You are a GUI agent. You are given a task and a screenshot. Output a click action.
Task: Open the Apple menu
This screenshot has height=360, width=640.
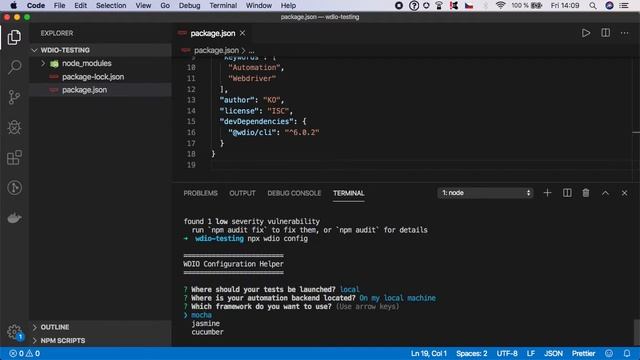[x=13, y=6]
